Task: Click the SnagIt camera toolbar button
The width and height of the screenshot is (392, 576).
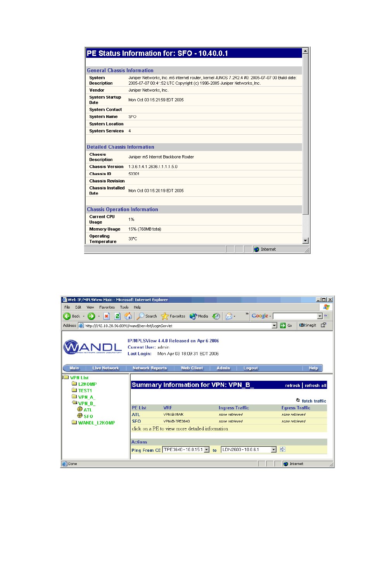Action: pyautogui.click(x=307, y=325)
